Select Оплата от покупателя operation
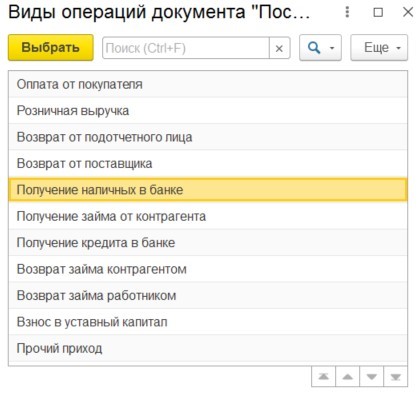 click(208, 84)
